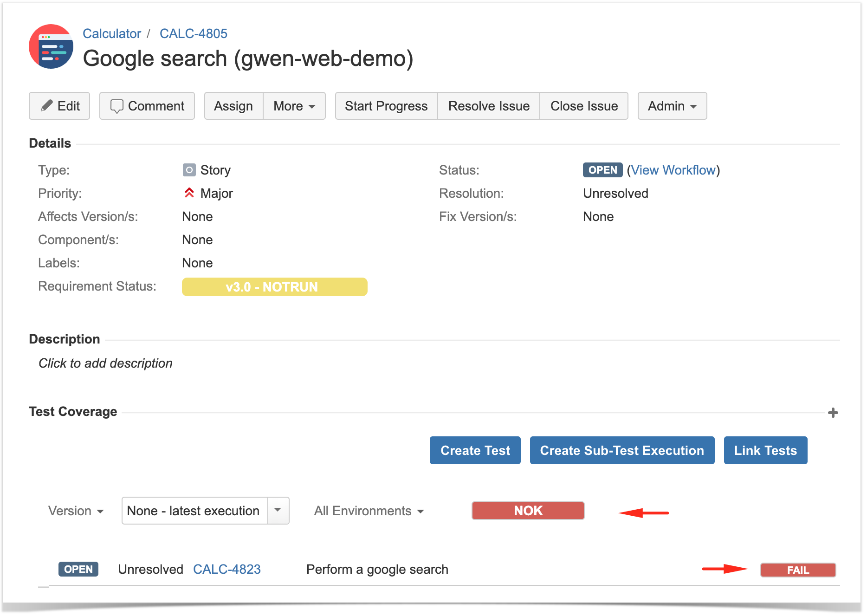Click Resolve Issue
867x616 pixels.
(489, 106)
